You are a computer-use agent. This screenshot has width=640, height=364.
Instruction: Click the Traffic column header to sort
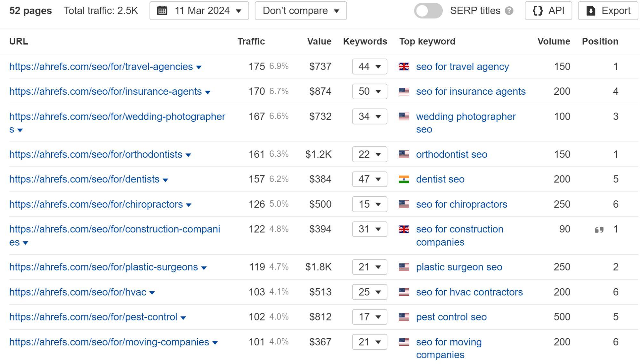[251, 41]
